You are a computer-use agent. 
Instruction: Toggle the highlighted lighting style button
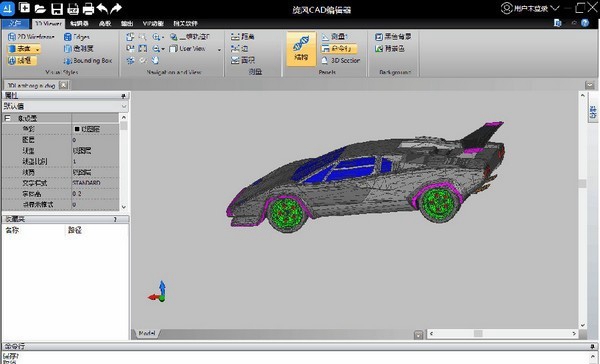[x=22, y=60]
